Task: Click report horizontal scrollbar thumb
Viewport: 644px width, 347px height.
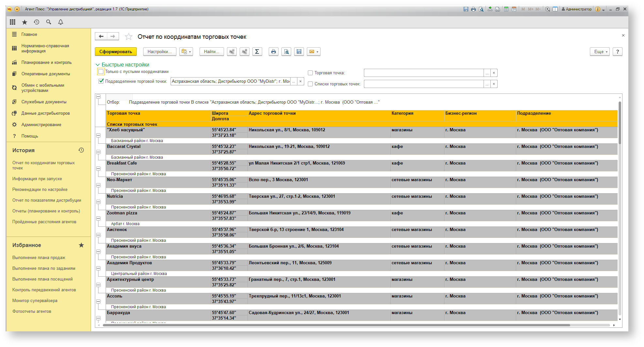Action: [x=336, y=325]
